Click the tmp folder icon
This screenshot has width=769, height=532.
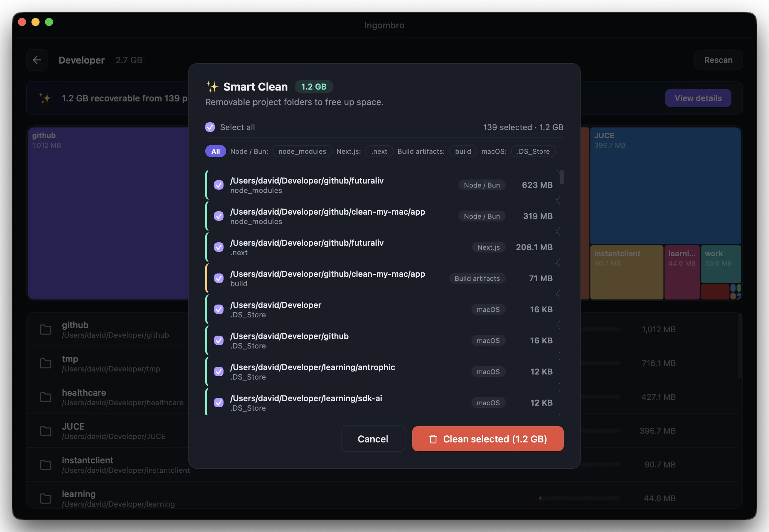pos(46,363)
